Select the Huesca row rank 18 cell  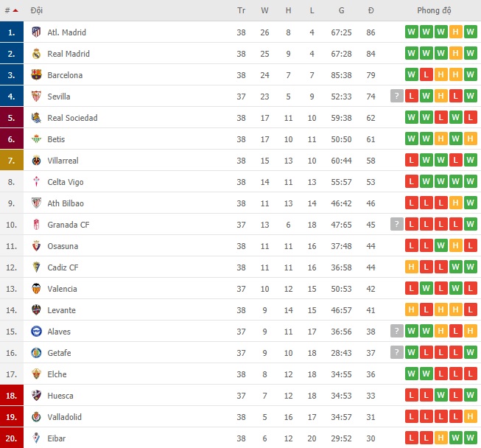point(12,396)
